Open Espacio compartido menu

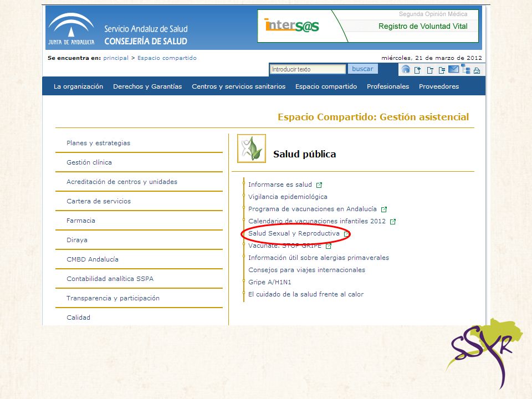326,86
